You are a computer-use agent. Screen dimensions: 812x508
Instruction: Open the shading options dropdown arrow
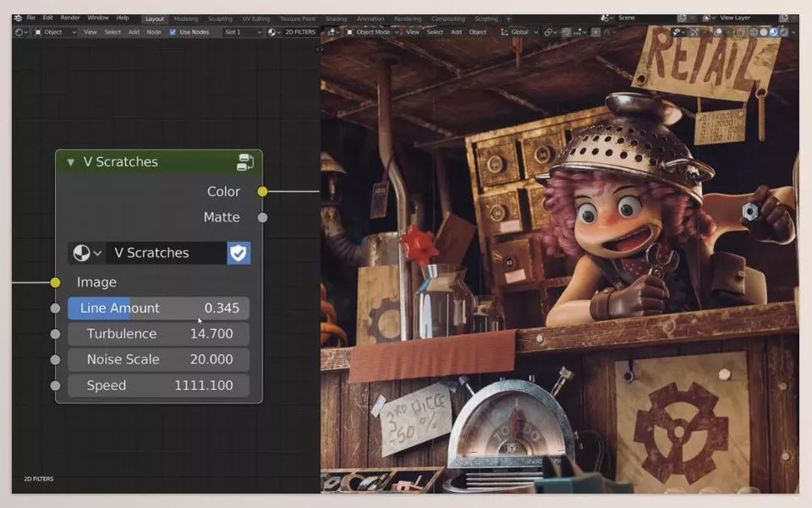coord(793,32)
